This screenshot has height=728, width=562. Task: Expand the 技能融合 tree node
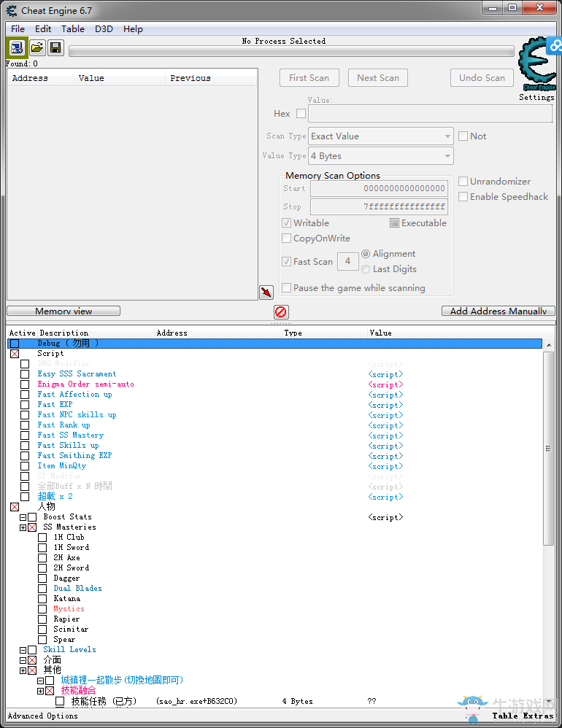coord(40,691)
